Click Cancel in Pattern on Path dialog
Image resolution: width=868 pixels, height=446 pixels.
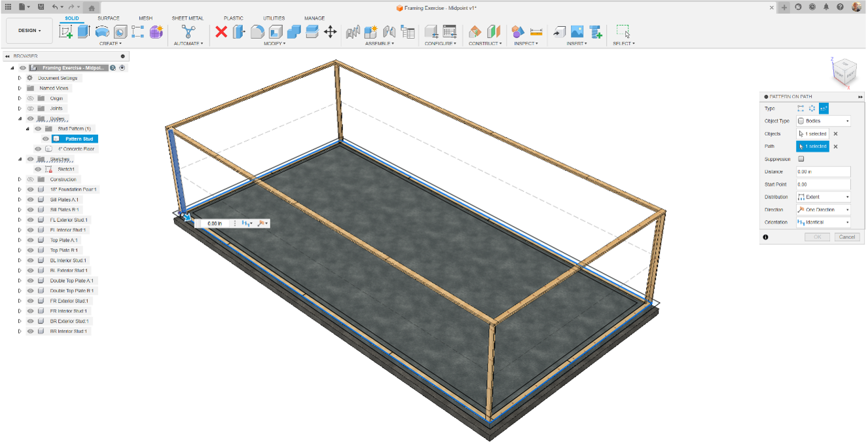(x=847, y=237)
